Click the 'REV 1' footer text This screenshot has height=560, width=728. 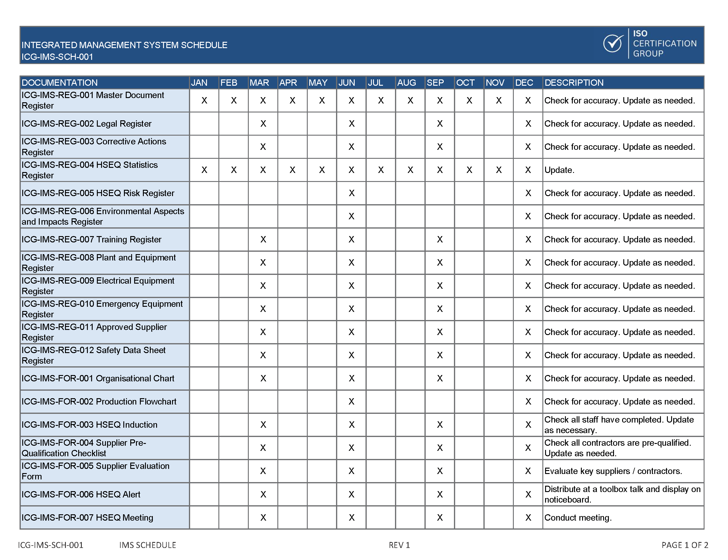[399, 545]
